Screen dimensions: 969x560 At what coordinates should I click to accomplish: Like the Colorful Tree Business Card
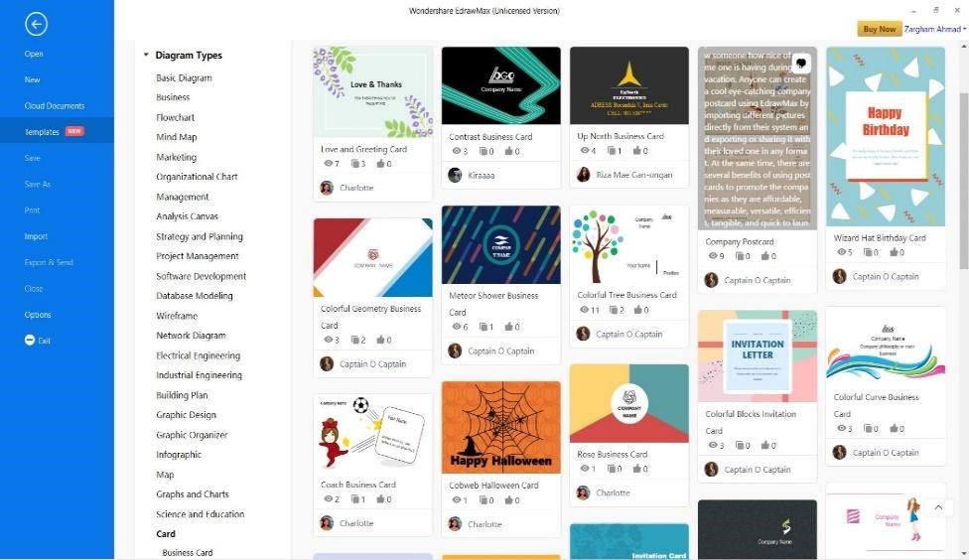click(637, 310)
